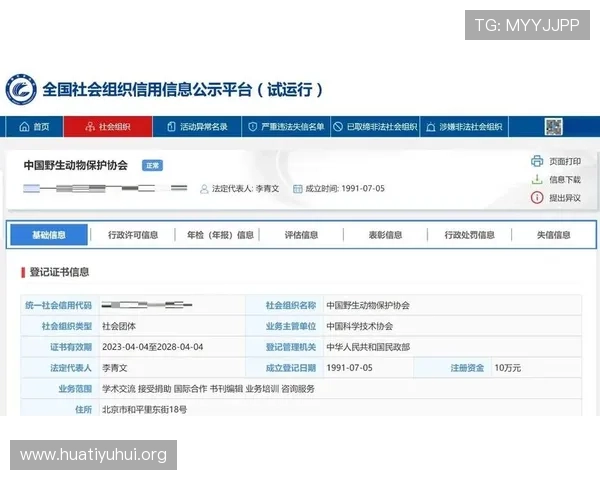600x480 pixels.
Task: Open 严重违法失信名单 navigation item
Action: tap(286, 127)
